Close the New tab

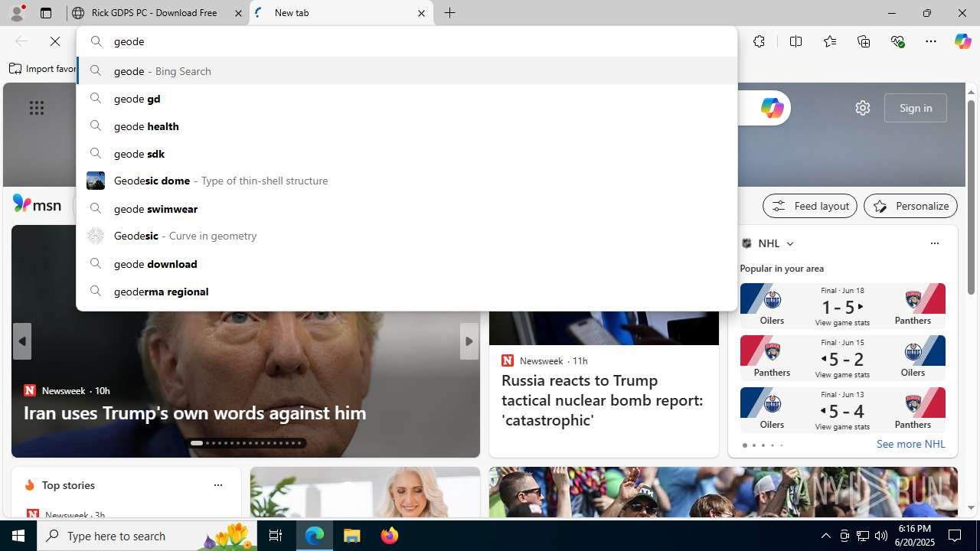(x=421, y=13)
